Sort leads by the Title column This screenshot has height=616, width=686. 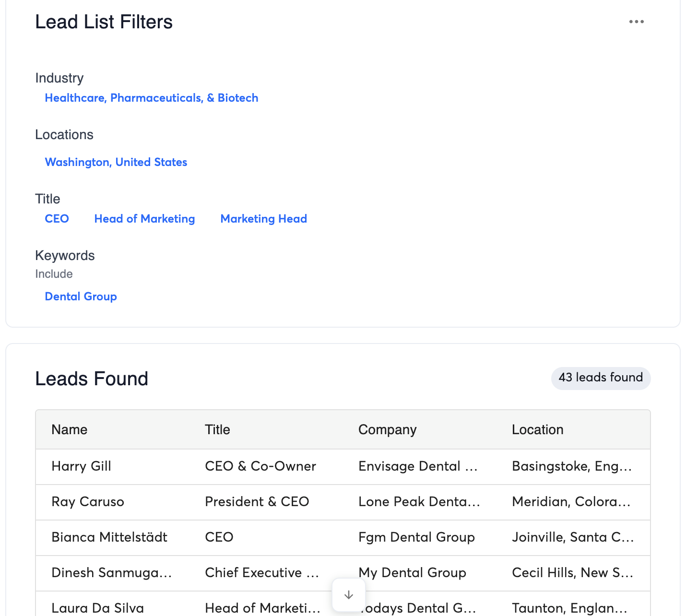(x=217, y=429)
